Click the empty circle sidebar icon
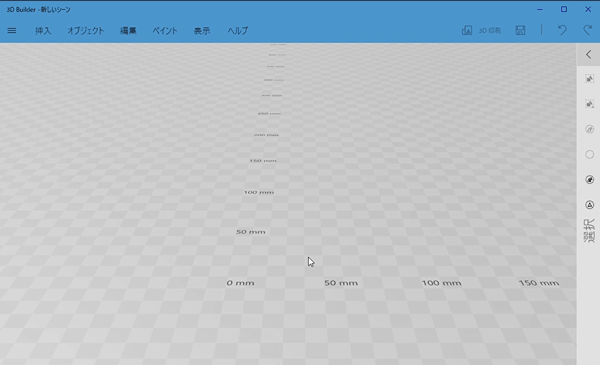The image size is (600, 365). (x=589, y=155)
